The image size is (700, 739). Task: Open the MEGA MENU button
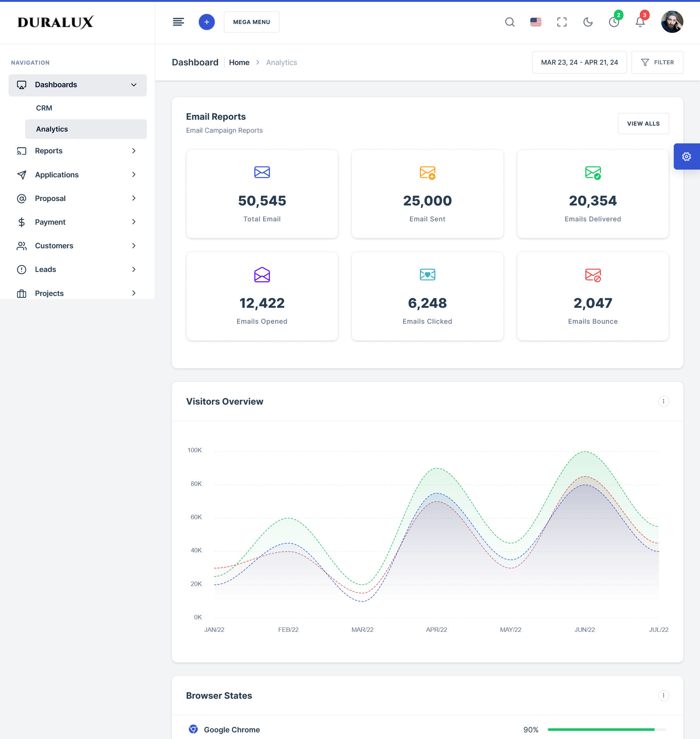click(x=251, y=22)
